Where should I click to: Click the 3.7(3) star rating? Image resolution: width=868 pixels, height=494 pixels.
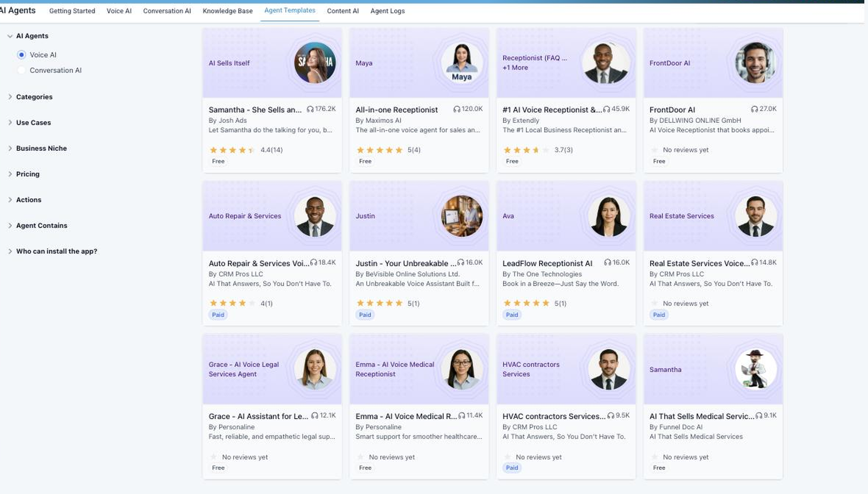538,150
